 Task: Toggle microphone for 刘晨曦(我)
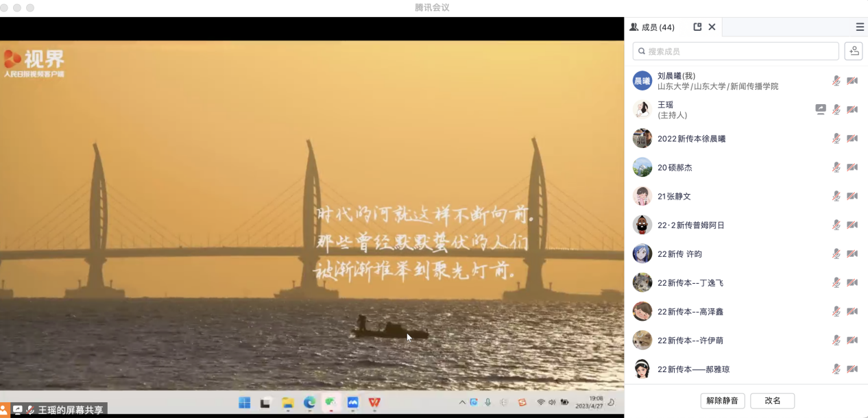(836, 81)
